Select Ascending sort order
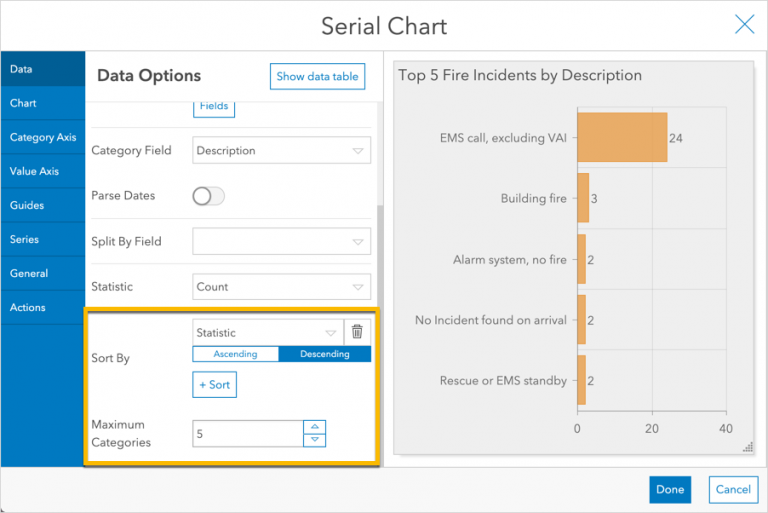 tap(235, 354)
